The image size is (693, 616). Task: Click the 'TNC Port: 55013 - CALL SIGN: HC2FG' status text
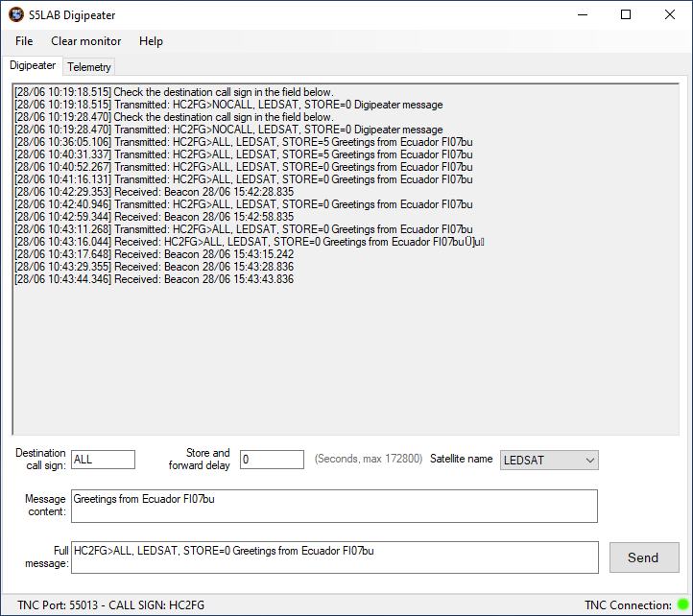click(x=111, y=604)
